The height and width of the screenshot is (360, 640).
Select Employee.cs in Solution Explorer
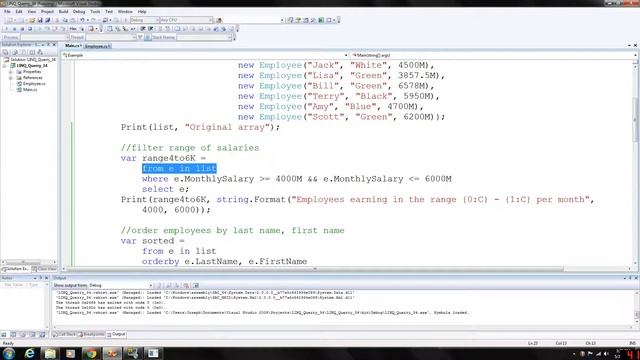pos(33,84)
